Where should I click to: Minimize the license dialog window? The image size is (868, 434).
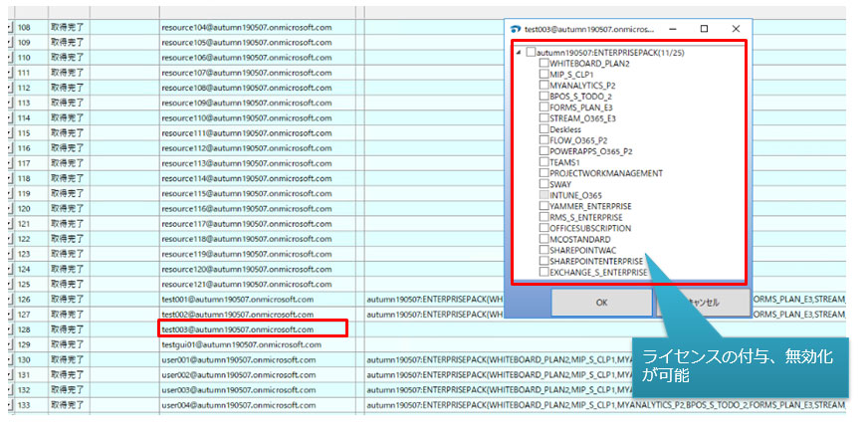coord(673,29)
